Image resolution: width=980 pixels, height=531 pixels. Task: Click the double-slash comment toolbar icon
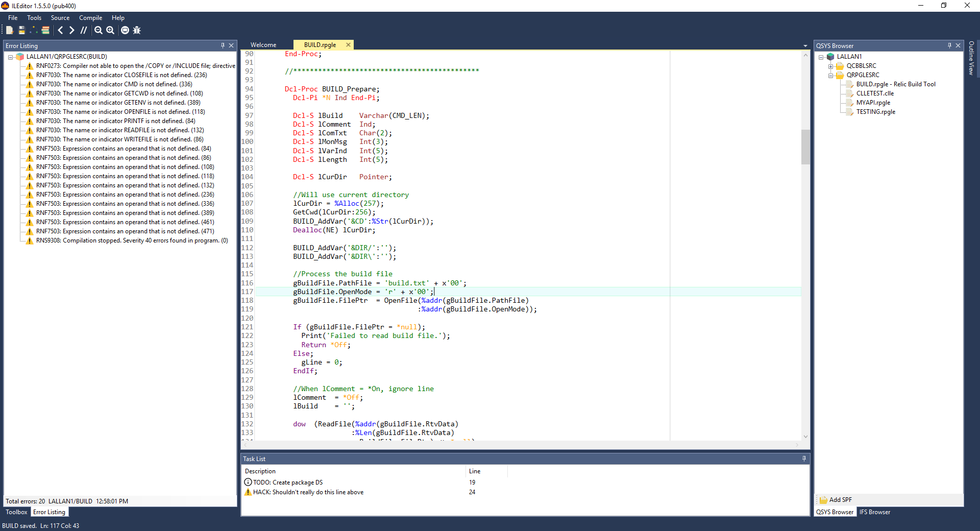(84, 30)
